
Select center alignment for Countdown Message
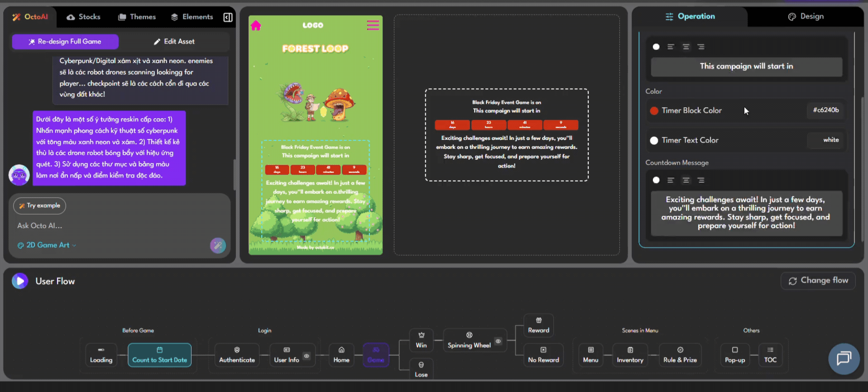pos(686,180)
